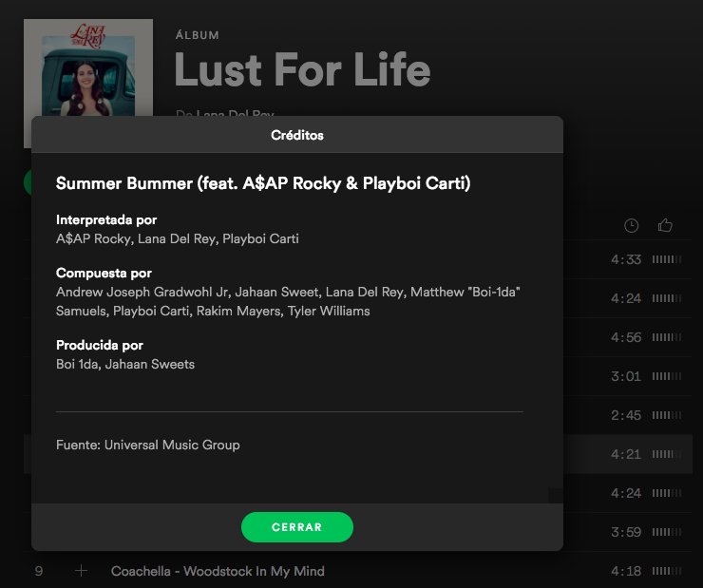The height and width of the screenshot is (588, 703).
Task: Click track number 9 in list
Action: pos(39,571)
